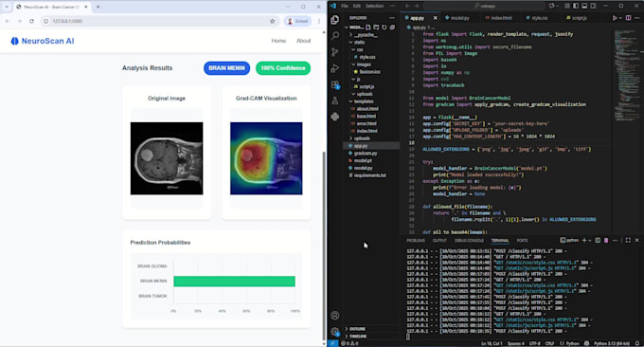Screen dimensions: 644x347
Task: Expand the OUTLINE section
Action: point(357,329)
